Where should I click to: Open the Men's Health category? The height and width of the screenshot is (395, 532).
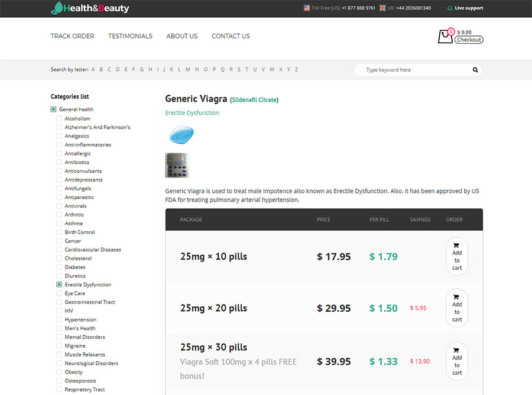[x=80, y=328]
